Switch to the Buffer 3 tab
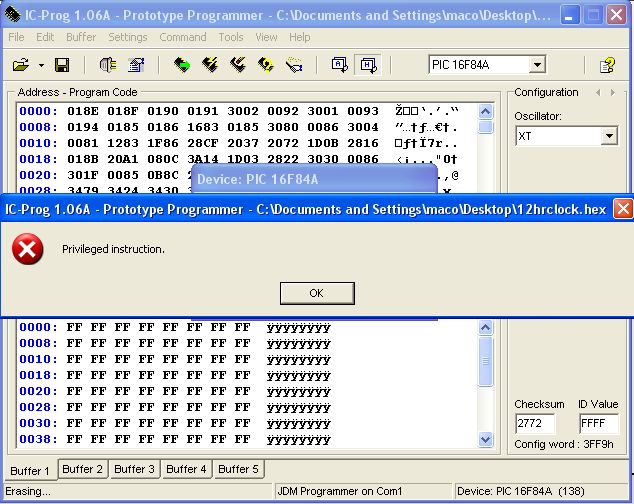The width and height of the screenshot is (634, 504). (x=134, y=469)
